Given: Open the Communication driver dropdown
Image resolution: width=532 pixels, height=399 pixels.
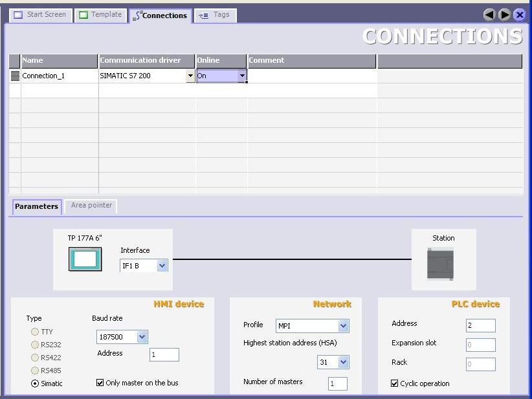Looking at the screenshot, I should point(190,76).
